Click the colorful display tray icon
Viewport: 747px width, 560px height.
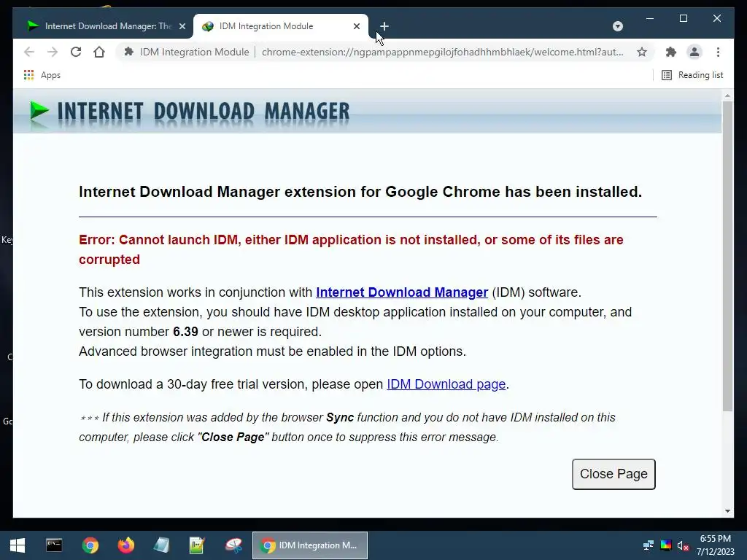pyautogui.click(x=666, y=545)
